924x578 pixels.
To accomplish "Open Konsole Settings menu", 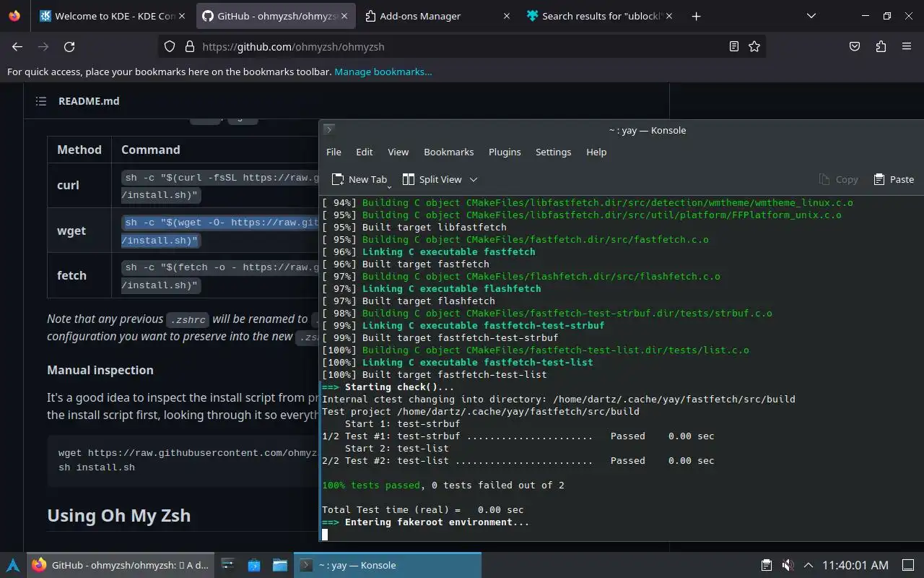I will click(x=554, y=152).
